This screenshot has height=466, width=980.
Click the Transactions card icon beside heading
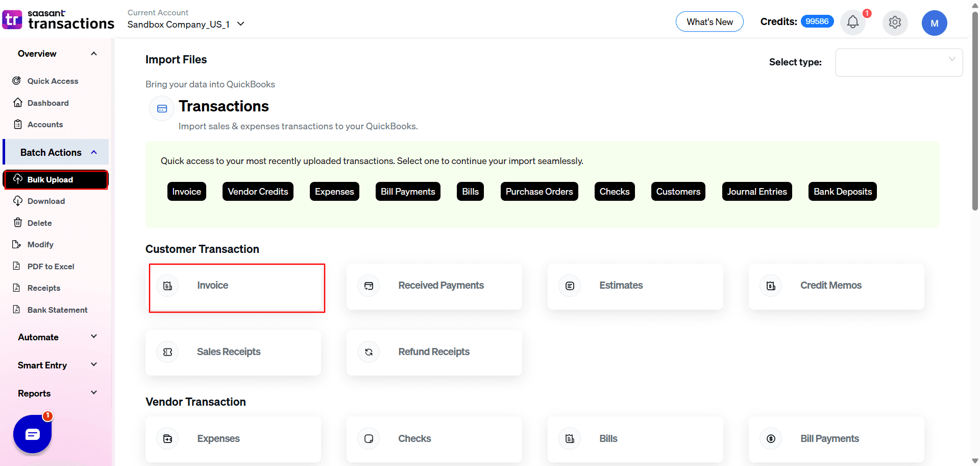pyautogui.click(x=162, y=108)
